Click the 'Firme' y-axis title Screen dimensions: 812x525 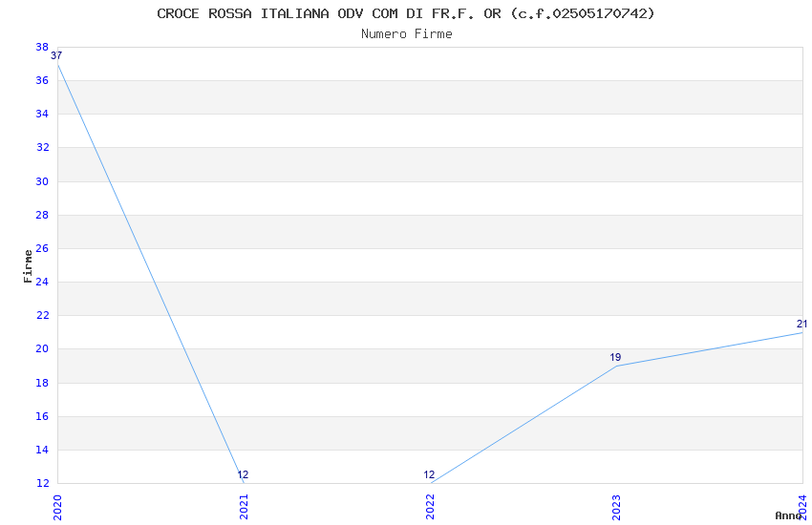(x=28, y=266)
